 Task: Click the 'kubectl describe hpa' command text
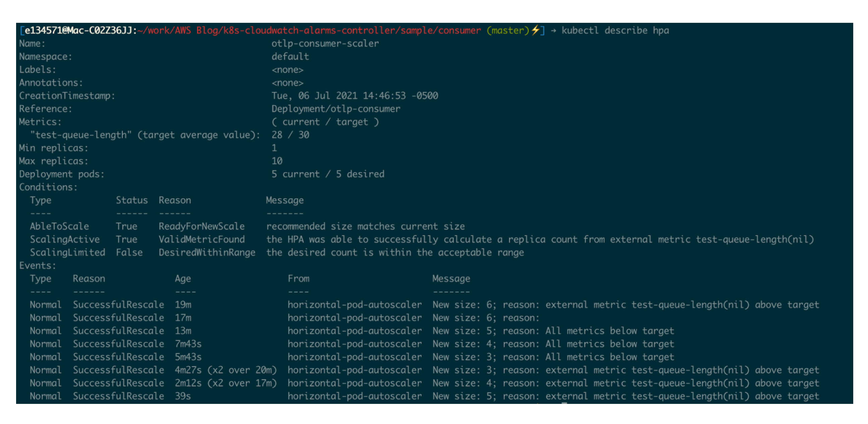[x=615, y=31]
